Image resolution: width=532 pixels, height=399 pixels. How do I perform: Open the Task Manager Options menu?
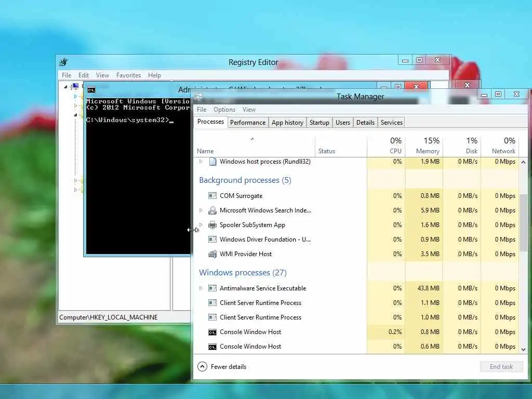coord(224,110)
